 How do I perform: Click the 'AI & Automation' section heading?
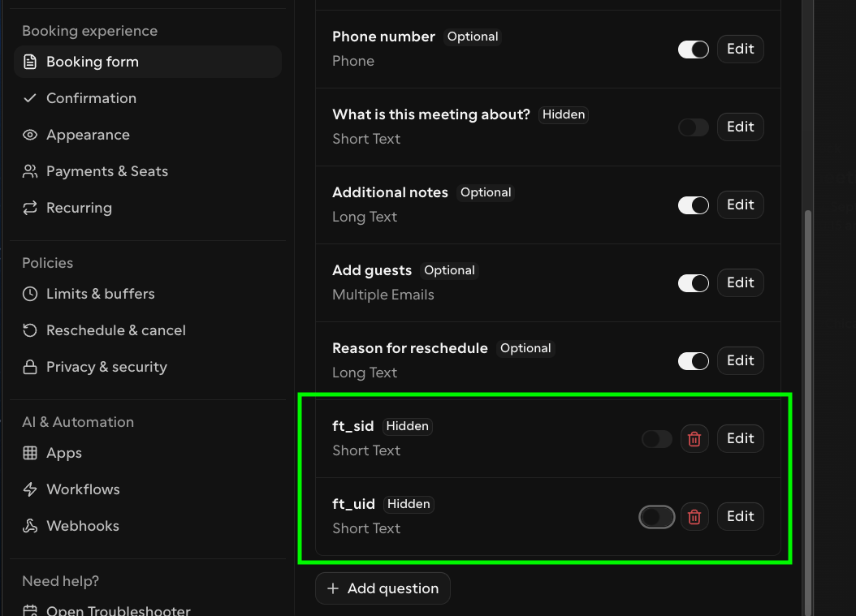pos(78,422)
